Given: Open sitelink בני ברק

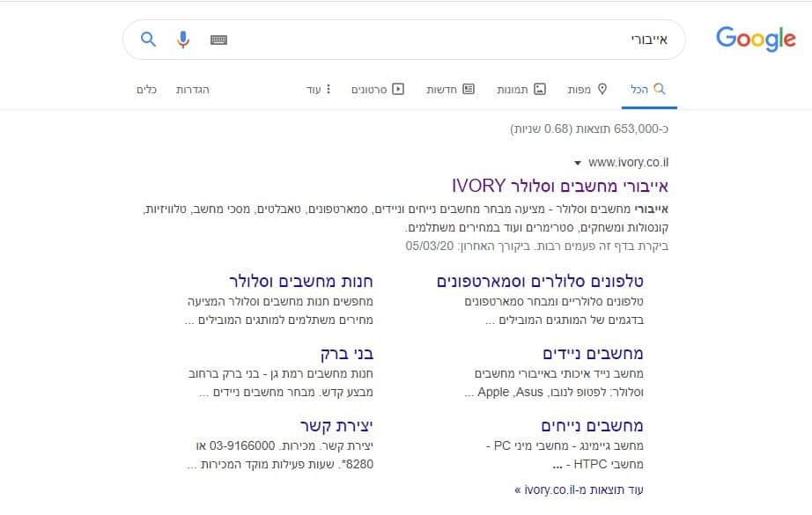Looking at the screenshot, I should click(346, 354).
